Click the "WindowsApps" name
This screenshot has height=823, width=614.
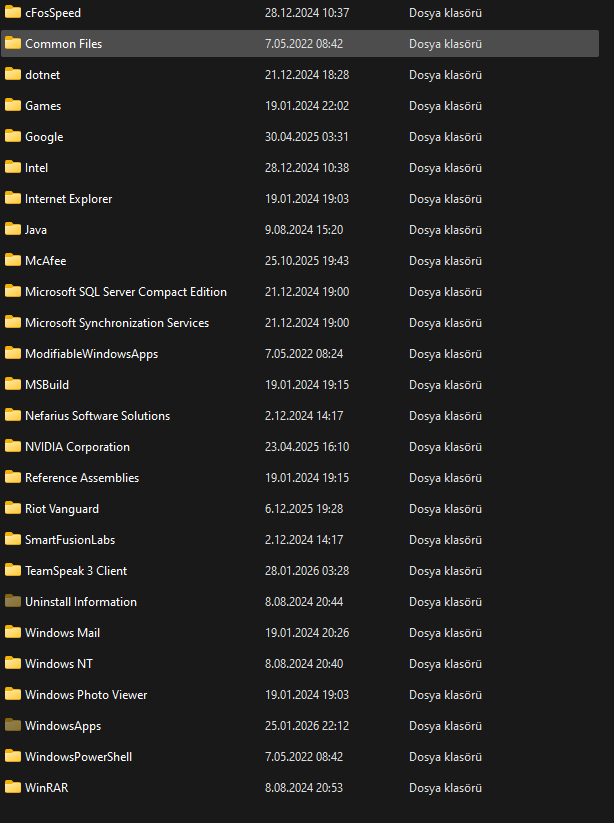(63, 725)
